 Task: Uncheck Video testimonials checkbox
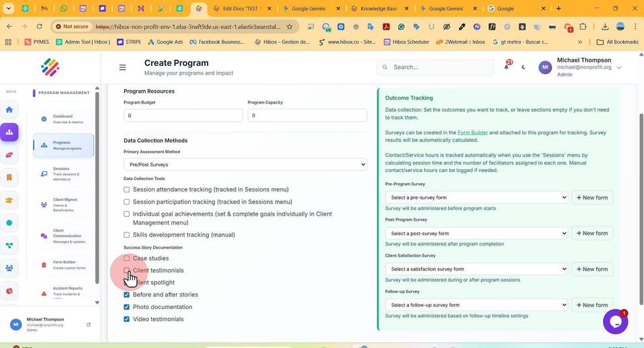(x=126, y=319)
